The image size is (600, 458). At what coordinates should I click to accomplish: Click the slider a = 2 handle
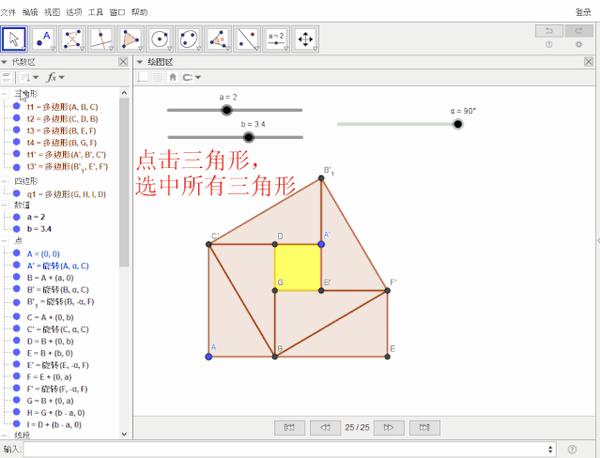click(x=227, y=110)
